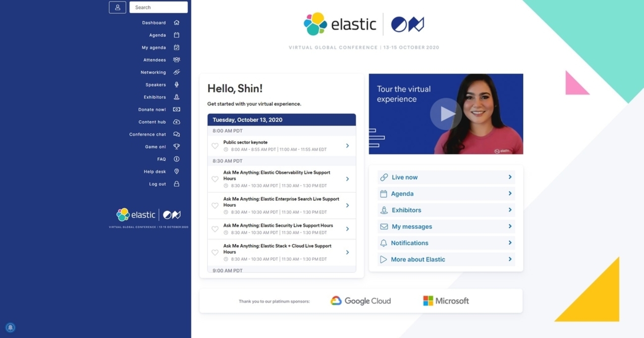Open Speakers in the sidebar
The height and width of the screenshot is (338, 644).
click(x=156, y=85)
